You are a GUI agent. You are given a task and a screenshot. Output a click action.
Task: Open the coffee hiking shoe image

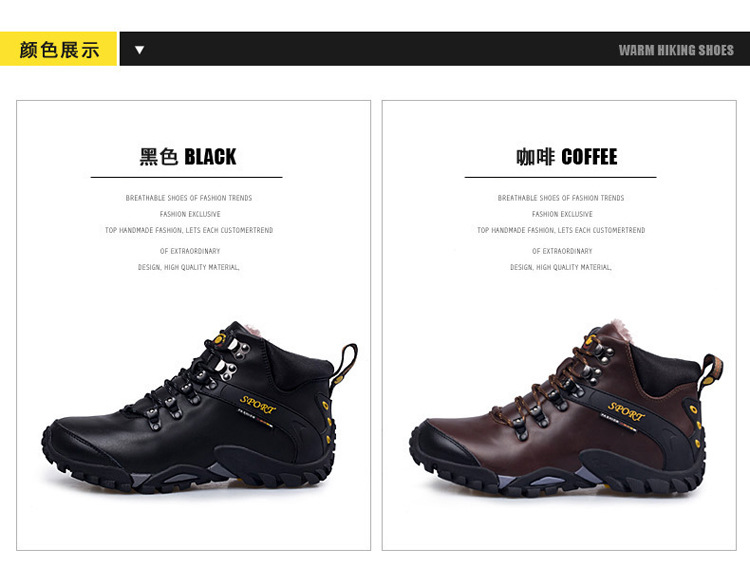(566, 408)
